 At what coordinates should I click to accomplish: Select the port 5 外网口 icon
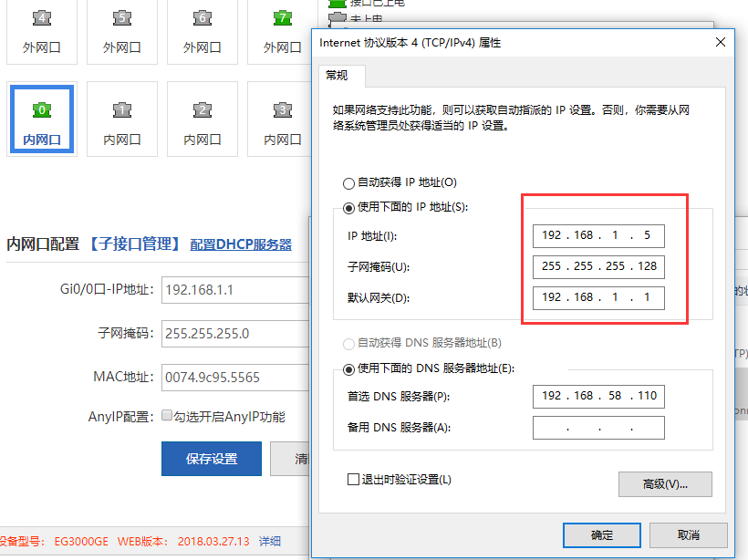click(122, 18)
